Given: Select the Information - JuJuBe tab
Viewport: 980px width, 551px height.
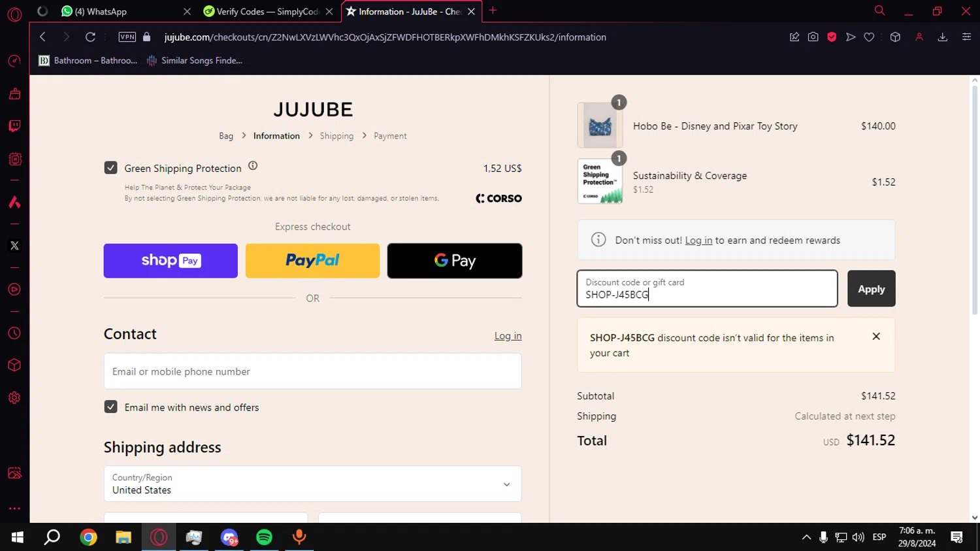Looking at the screenshot, I should point(410,12).
